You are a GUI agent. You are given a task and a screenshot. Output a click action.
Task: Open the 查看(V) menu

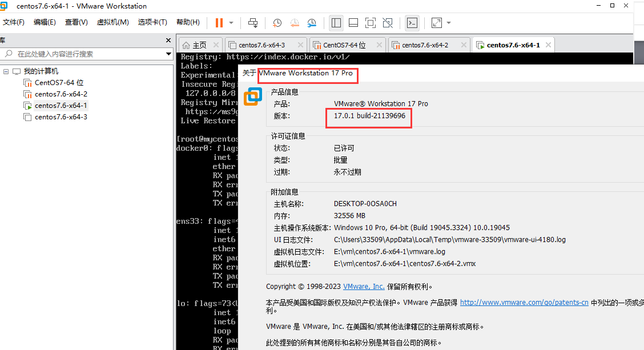[x=77, y=22]
